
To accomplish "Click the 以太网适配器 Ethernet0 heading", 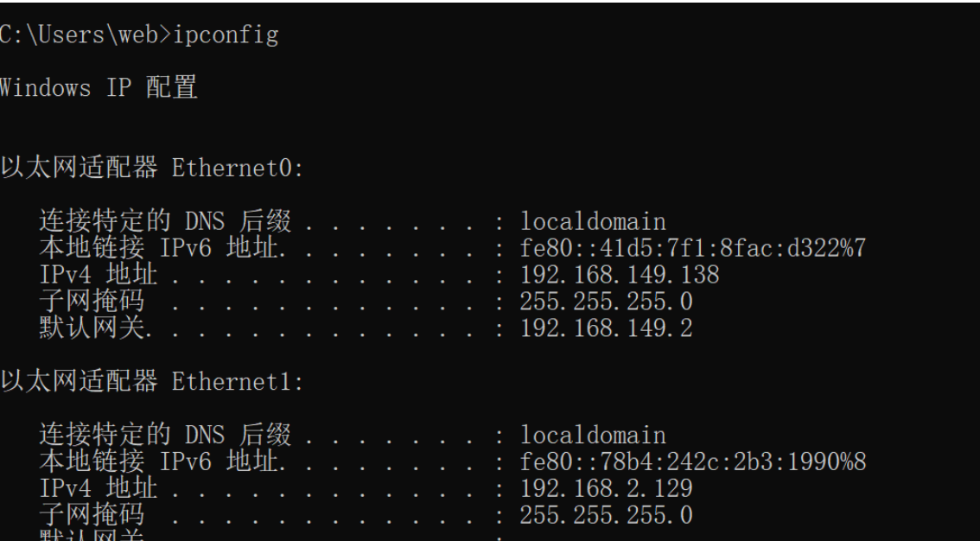I will point(152,168).
